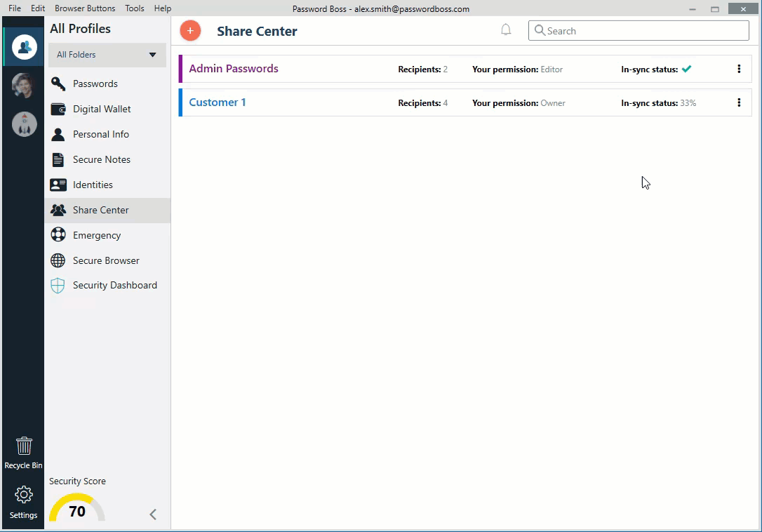762x532 pixels.
Task: Collapse the sidebar with the chevron
Action: click(152, 514)
